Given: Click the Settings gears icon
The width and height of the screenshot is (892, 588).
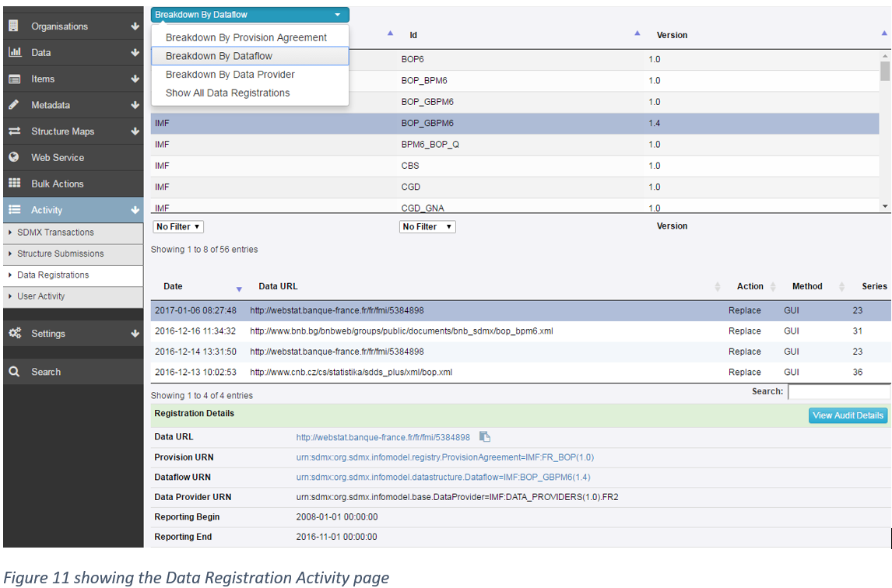Looking at the screenshot, I should (x=14, y=333).
